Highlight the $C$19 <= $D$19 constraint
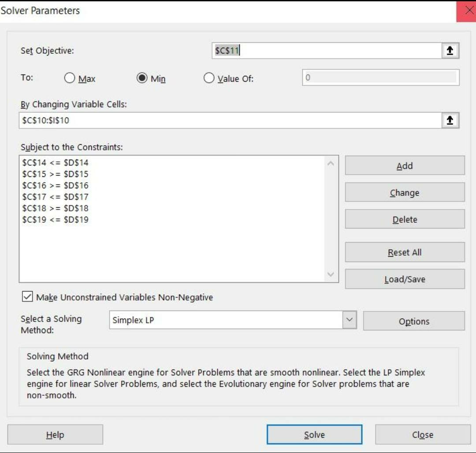This screenshot has width=476, height=453. 56,220
